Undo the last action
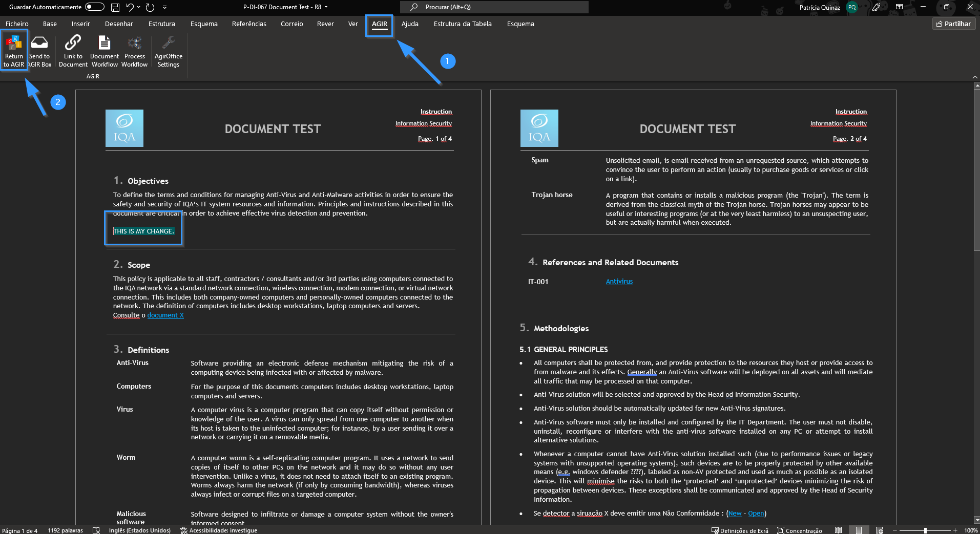 130,7
